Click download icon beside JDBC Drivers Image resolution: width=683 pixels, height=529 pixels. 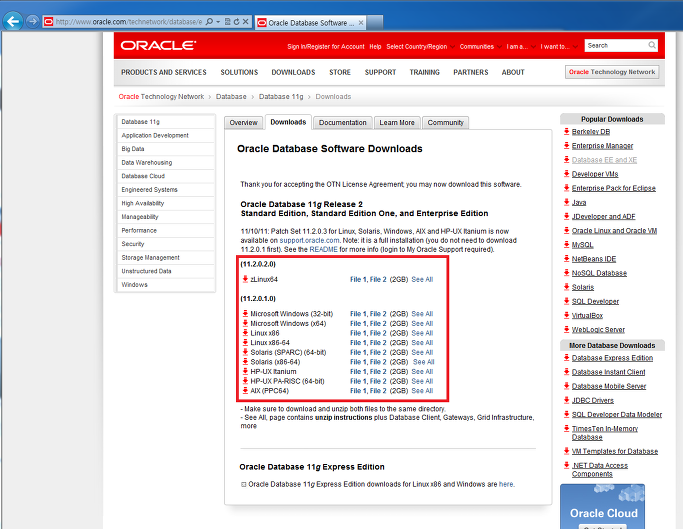(566, 400)
